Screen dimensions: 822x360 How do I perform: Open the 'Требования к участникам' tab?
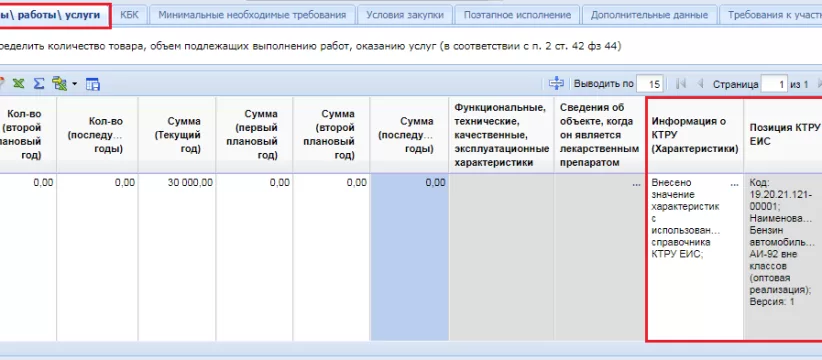pos(771,15)
